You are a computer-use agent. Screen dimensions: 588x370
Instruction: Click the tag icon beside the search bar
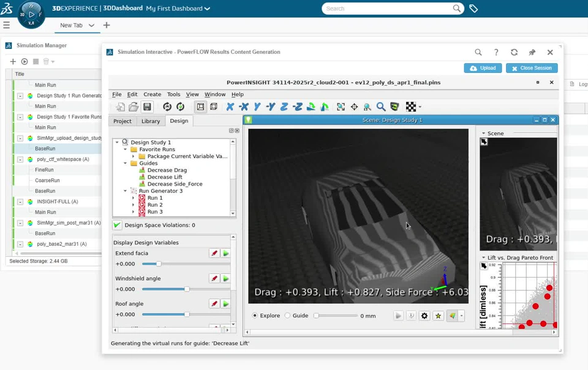coord(473,9)
